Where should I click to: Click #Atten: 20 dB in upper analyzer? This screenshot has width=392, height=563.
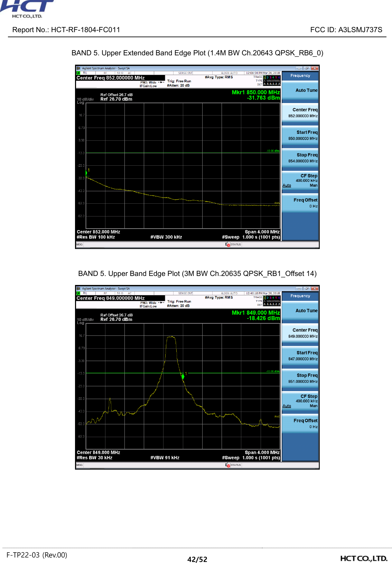(x=178, y=85)
